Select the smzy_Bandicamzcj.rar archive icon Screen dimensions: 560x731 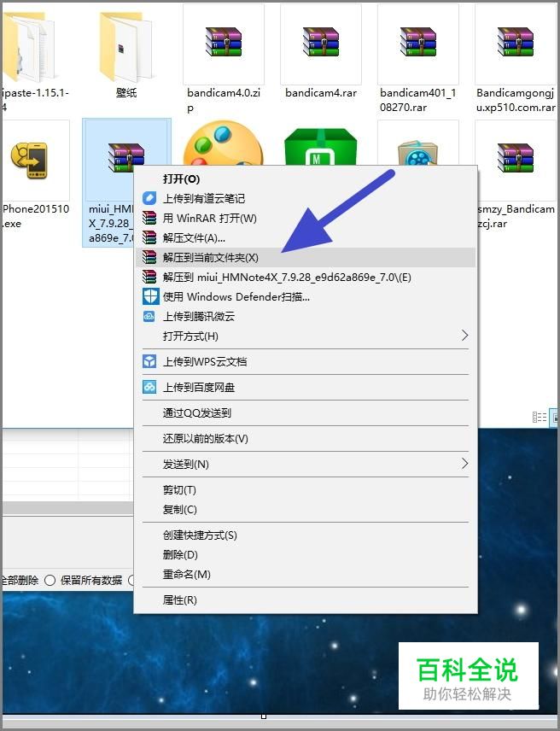click(515, 158)
